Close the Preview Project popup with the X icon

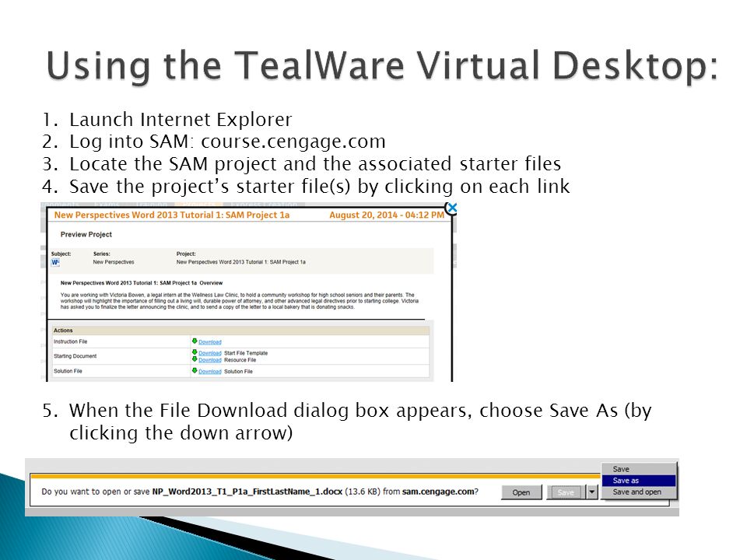point(451,208)
